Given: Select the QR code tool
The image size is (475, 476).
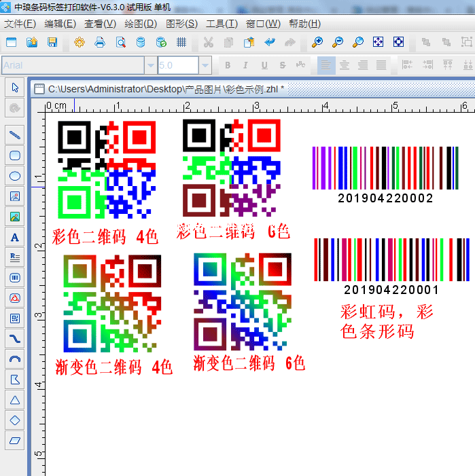Looking at the screenshot, I should tap(14, 318).
